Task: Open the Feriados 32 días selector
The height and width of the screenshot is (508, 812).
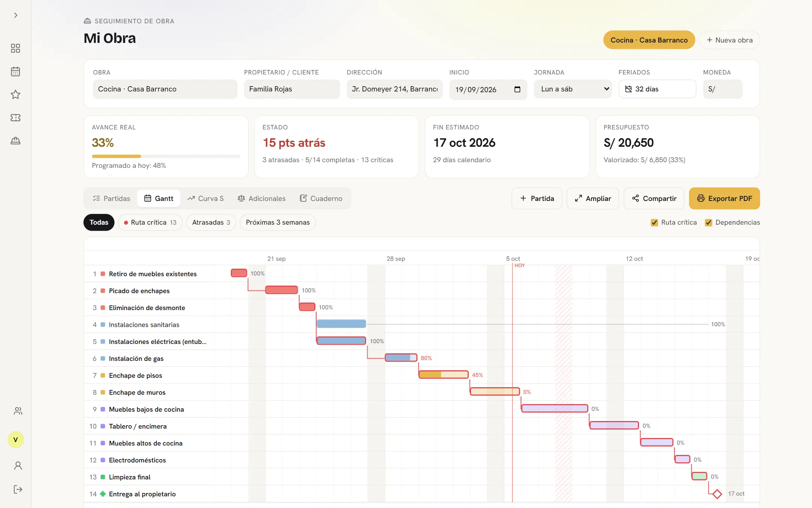Action: (x=657, y=89)
